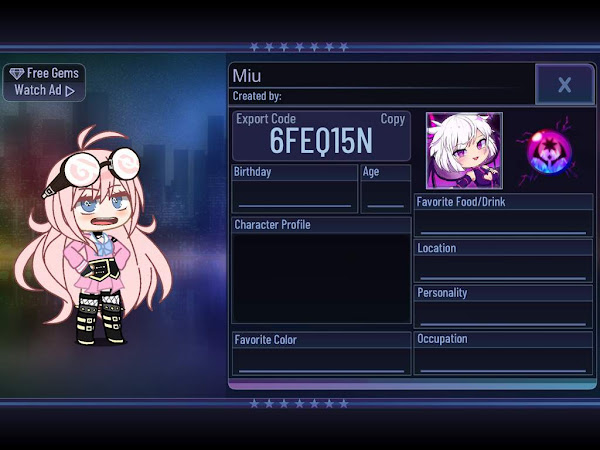Click the Favorite Food/Drink field

tap(503, 223)
